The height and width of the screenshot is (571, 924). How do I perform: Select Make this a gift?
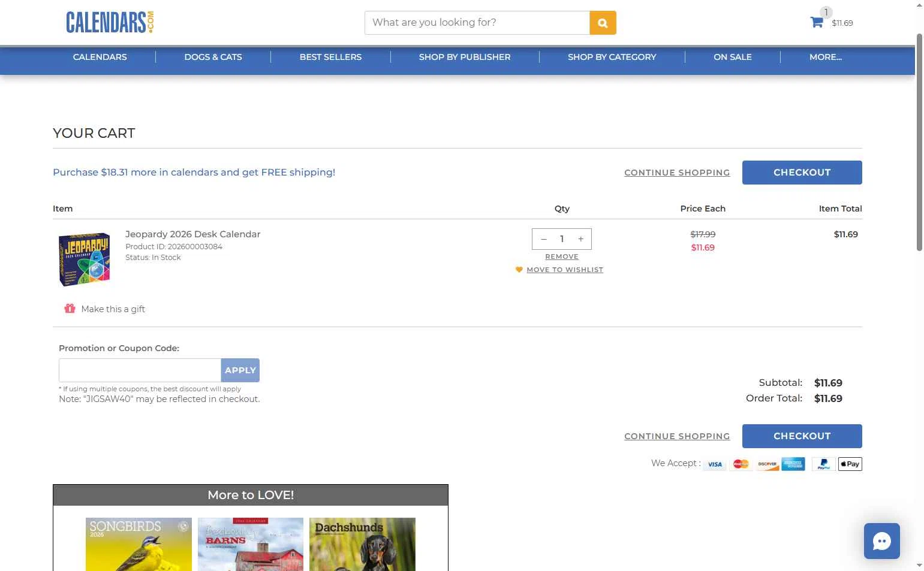(113, 309)
